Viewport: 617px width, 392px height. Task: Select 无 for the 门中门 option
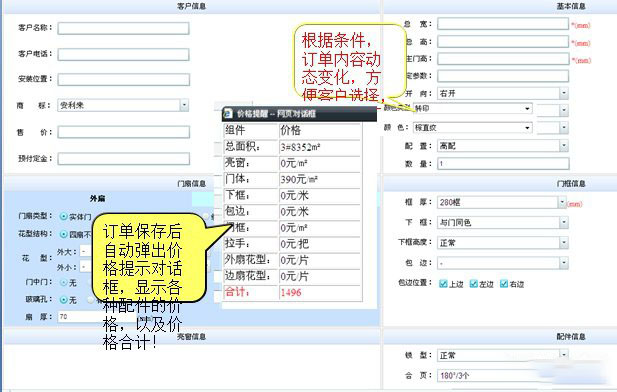tap(63, 282)
